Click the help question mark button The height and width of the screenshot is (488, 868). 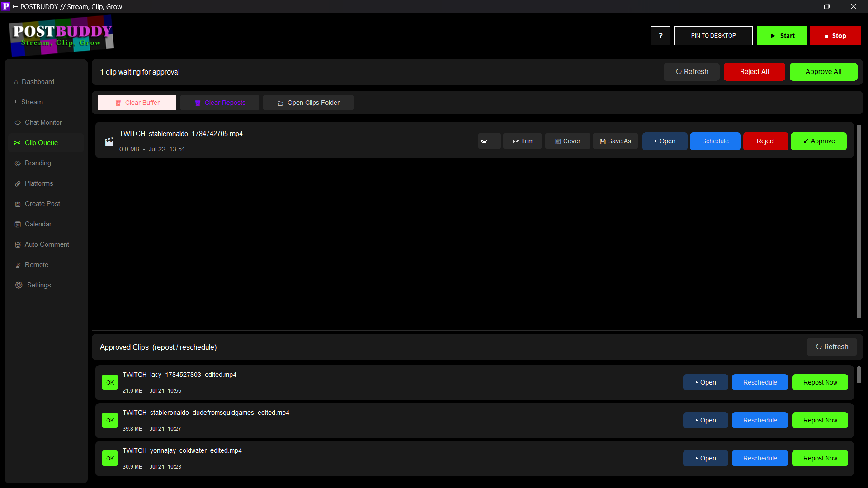point(660,36)
